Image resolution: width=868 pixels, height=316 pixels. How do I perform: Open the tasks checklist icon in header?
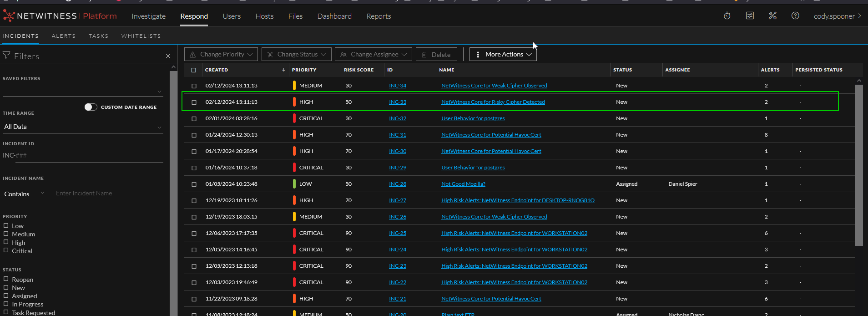pos(750,16)
